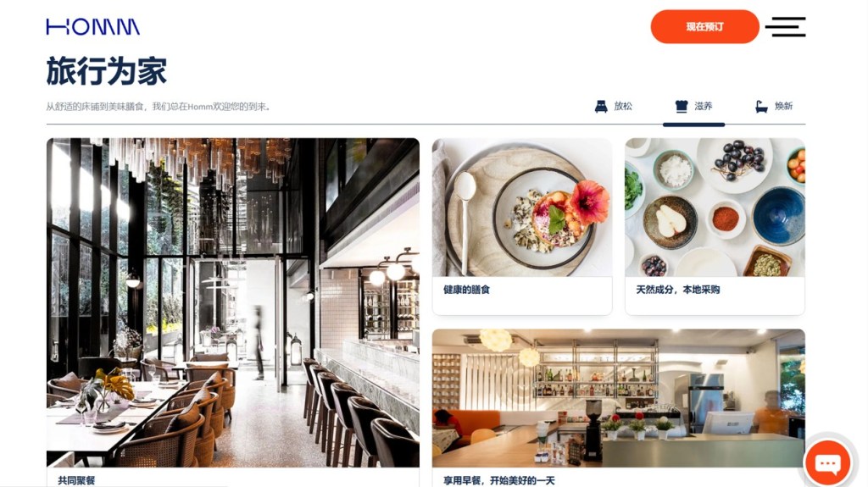Open the 健康的膳食 dish photo
Viewport: 868px width, 487px height.
coord(522,208)
